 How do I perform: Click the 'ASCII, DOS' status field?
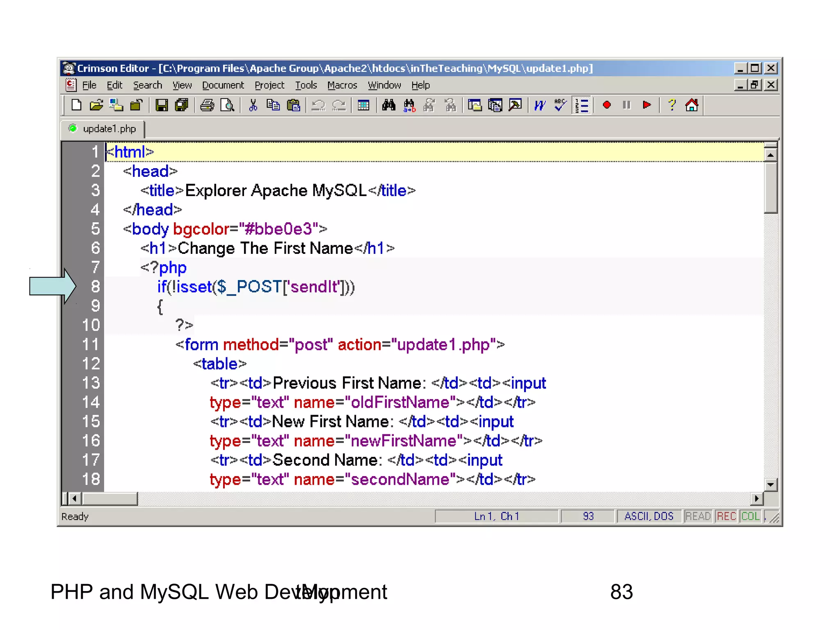649,516
